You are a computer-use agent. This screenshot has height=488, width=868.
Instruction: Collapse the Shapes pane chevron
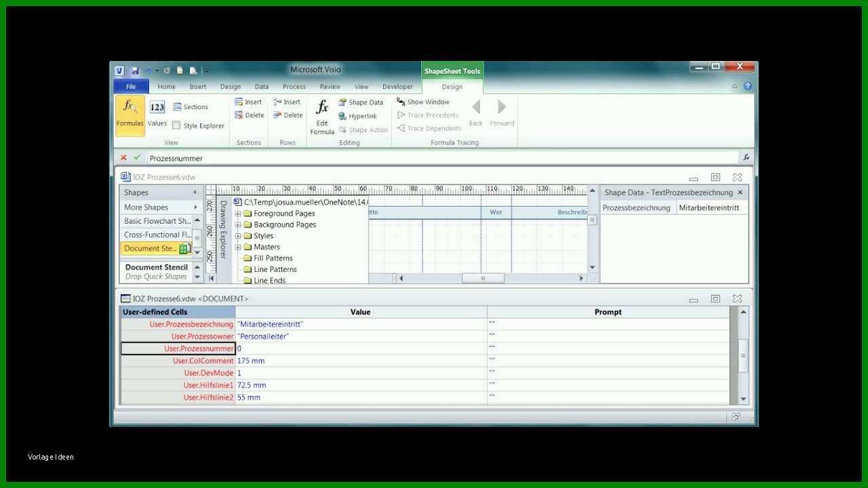195,192
